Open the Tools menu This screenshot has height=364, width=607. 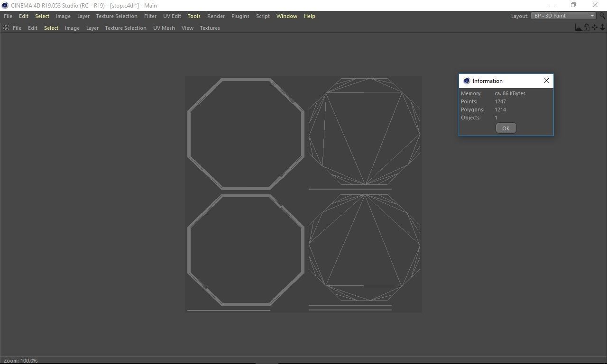tap(194, 16)
